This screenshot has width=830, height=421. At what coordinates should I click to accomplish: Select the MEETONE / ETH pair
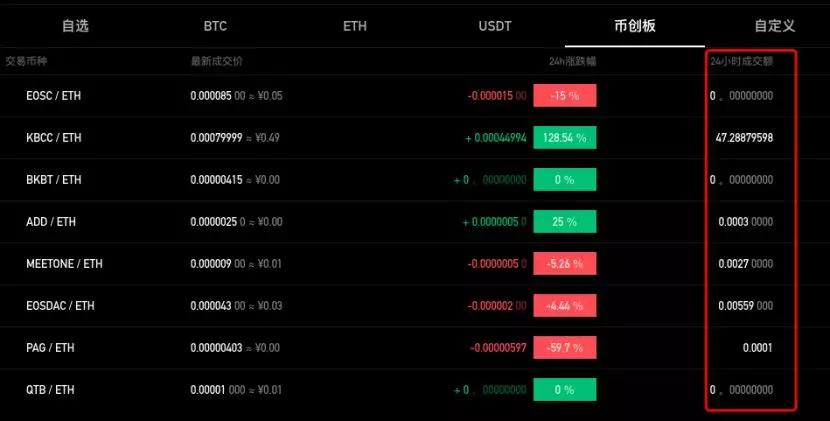click(x=64, y=264)
